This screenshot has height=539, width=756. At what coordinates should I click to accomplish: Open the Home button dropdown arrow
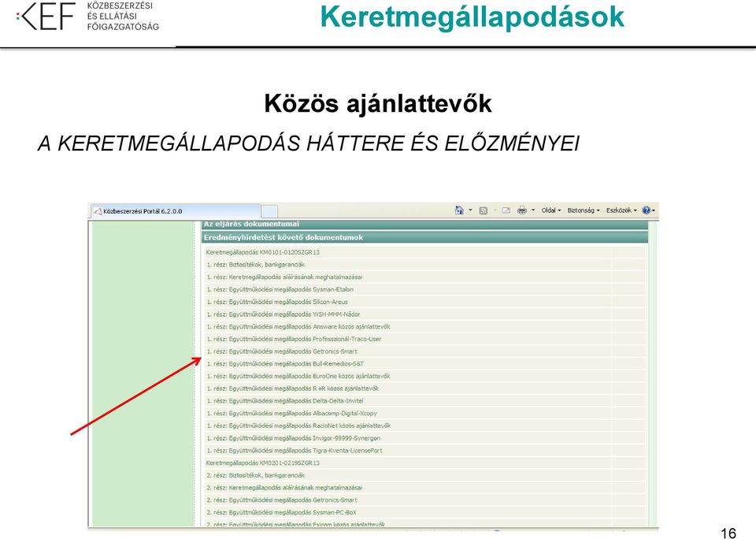point(471,210)
